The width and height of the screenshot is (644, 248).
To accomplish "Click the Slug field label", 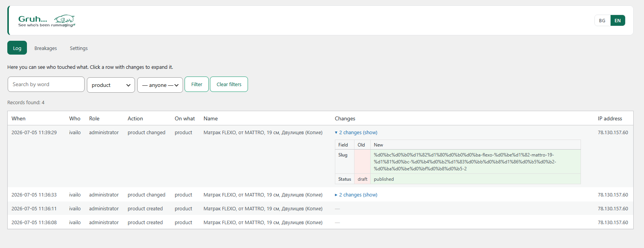I will [x=343, y=155].
